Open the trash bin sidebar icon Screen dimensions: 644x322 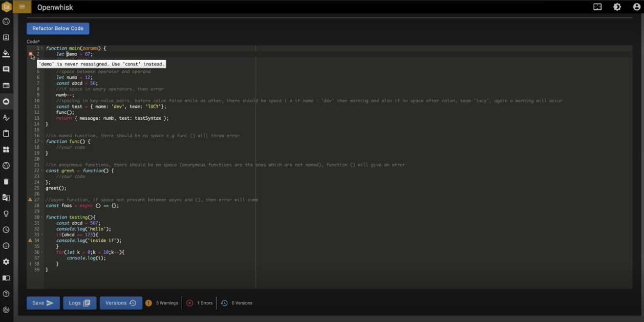pyautogui.click(x=6, y=182)
